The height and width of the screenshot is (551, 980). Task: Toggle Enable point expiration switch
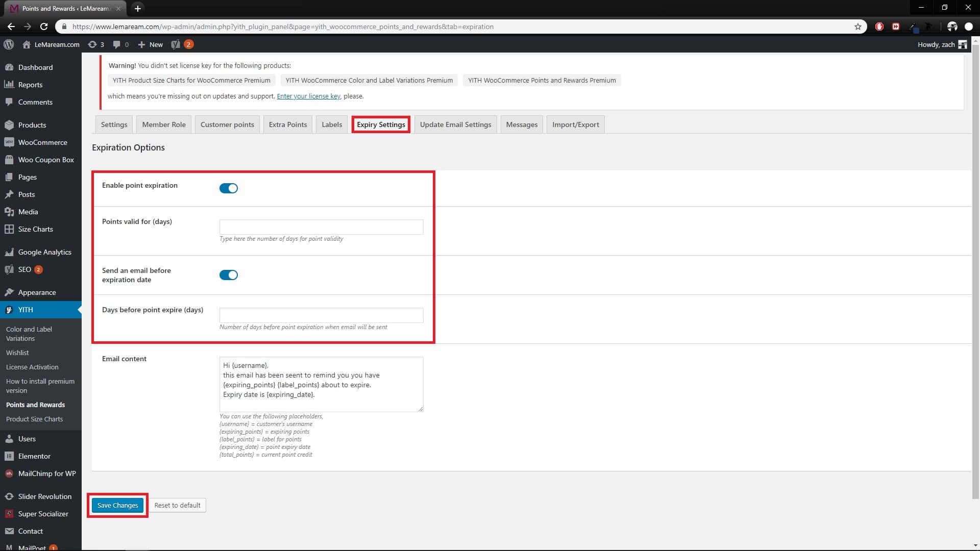coord(229,188)
